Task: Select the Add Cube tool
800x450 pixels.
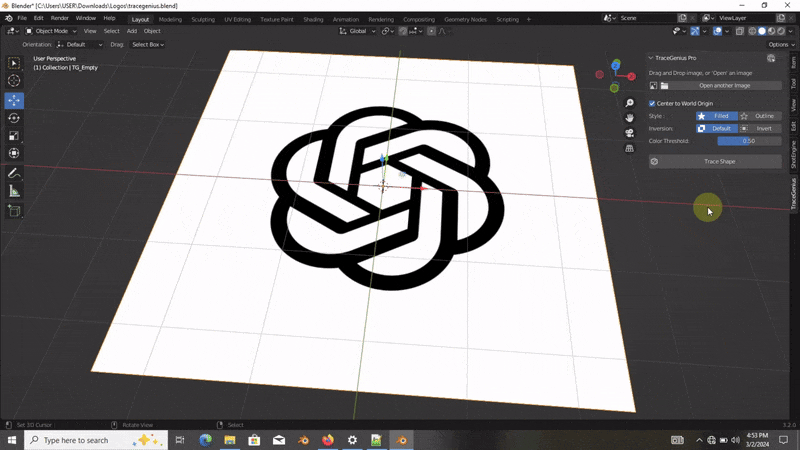Action: pyautogui.click(x=14, y=211)
